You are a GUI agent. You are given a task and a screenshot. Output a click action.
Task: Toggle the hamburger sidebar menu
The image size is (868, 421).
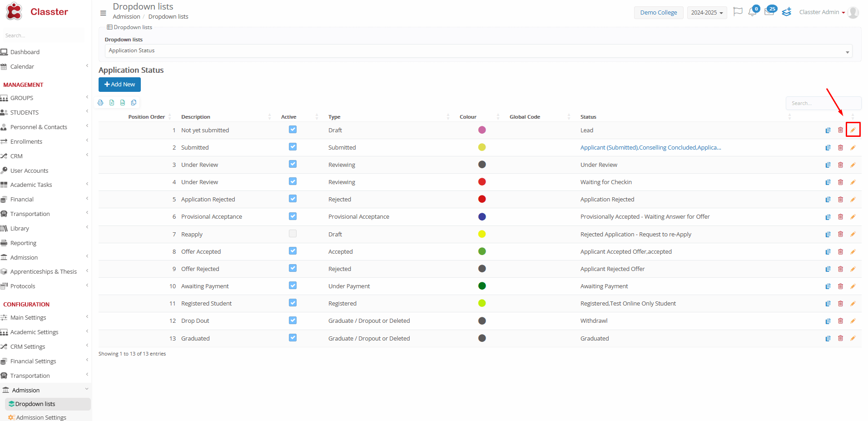(103, 13)
